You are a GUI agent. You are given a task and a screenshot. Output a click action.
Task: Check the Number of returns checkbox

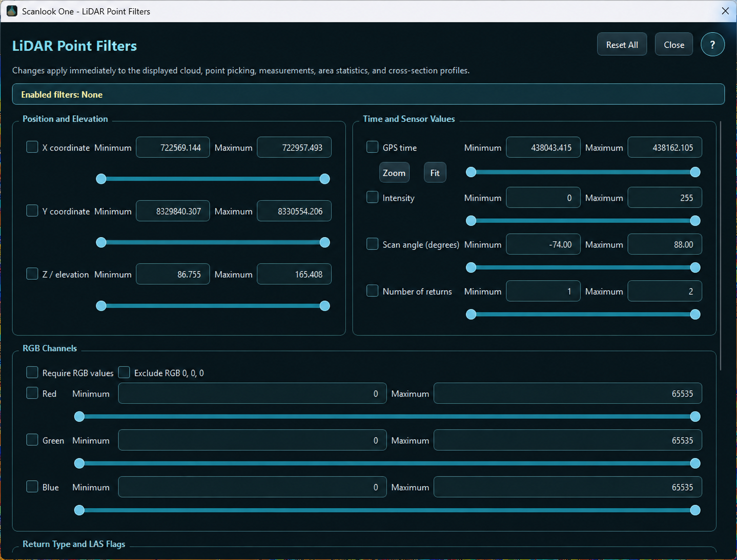pyautogui.click(x=373, y=291)
